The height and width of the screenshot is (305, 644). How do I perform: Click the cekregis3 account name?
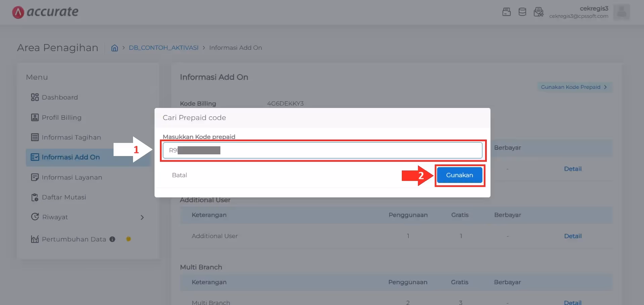click(x=594, y=8)
